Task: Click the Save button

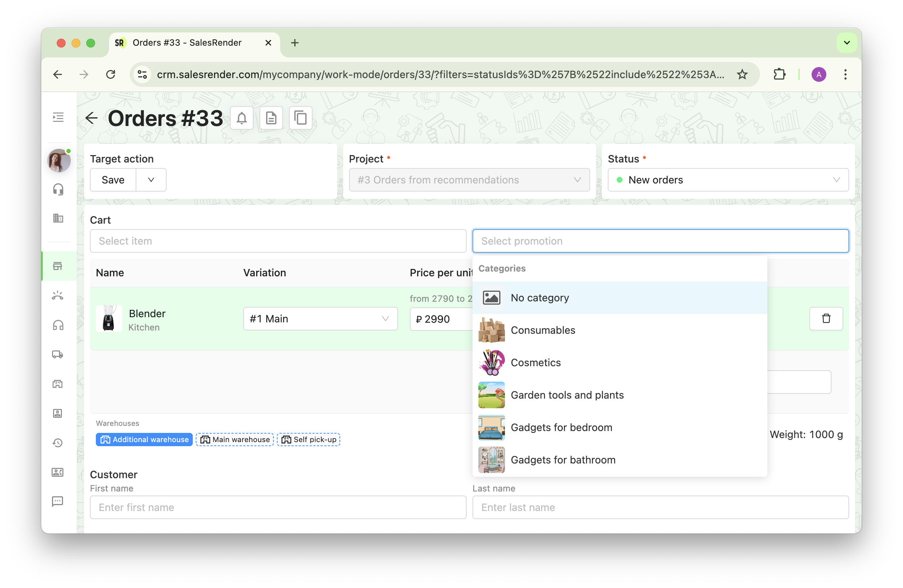Action: pos(113,180)
